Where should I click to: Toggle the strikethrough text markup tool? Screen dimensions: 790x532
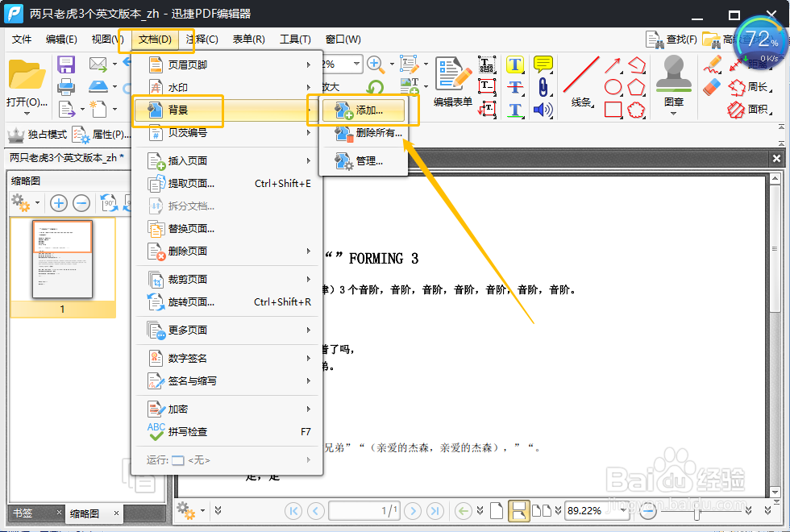(x=515, y=87)
